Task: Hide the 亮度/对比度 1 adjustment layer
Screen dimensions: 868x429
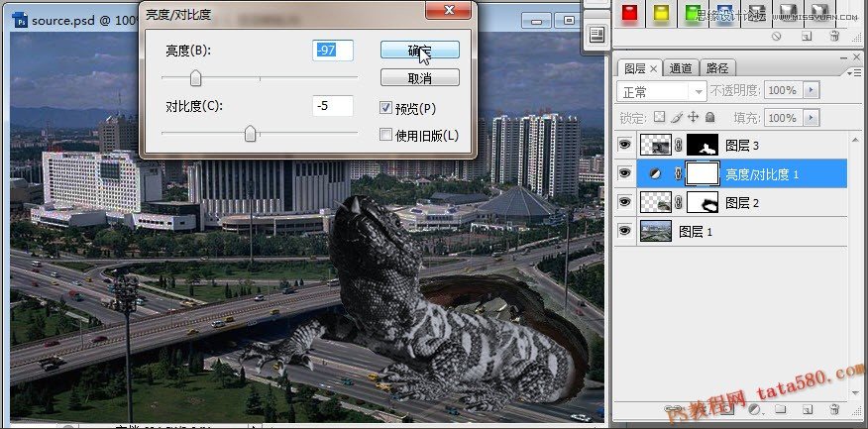Action: pos(625,173)
